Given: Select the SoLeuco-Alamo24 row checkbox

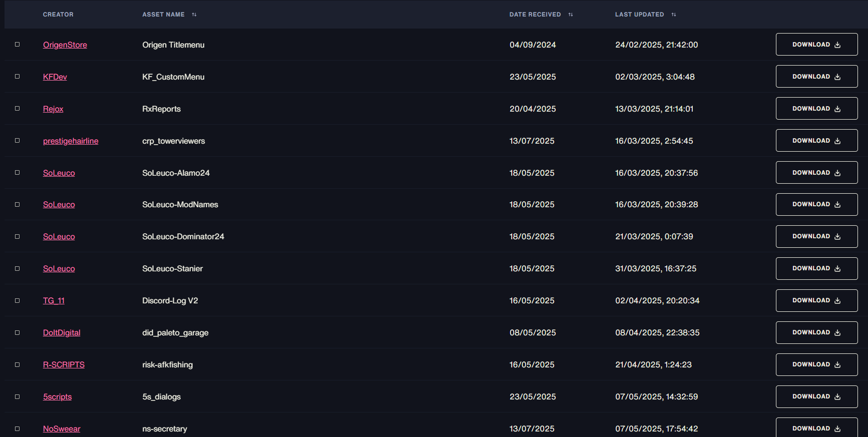Looking at the screenshot, I should (18, 173).
